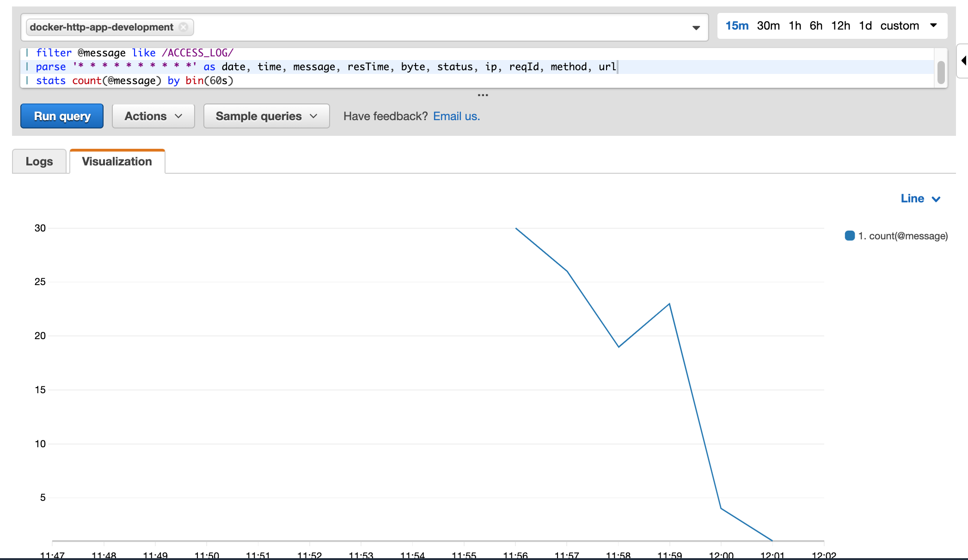
Task: Expand the Sample queries dropdown
Action: coord(266,116)
